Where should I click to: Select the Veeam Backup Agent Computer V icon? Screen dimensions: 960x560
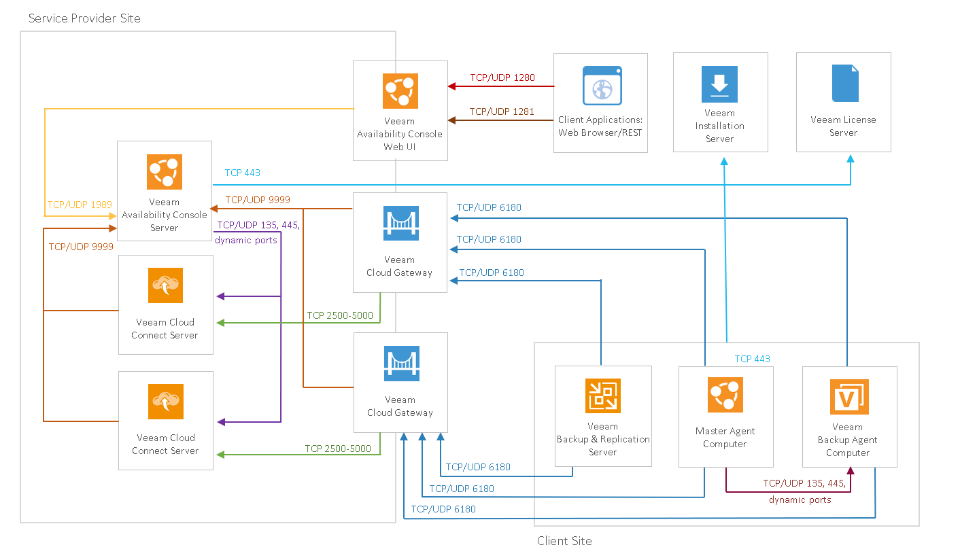click(849, 396)
